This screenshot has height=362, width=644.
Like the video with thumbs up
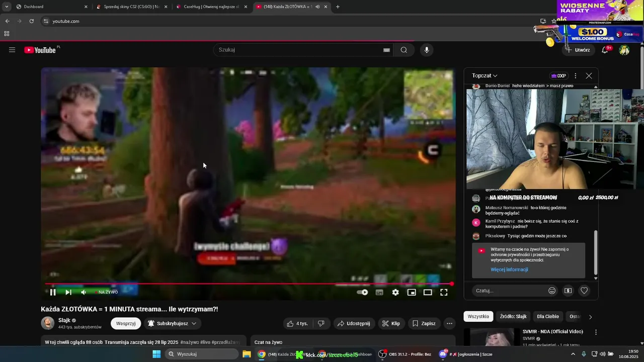[x=297, y=323]
